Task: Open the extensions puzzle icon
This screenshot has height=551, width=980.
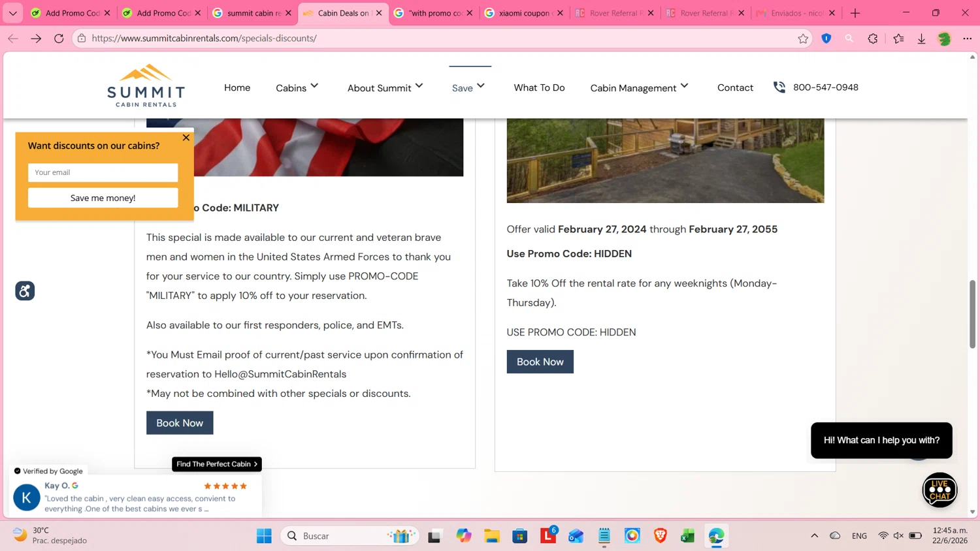Action: point(873,39)
